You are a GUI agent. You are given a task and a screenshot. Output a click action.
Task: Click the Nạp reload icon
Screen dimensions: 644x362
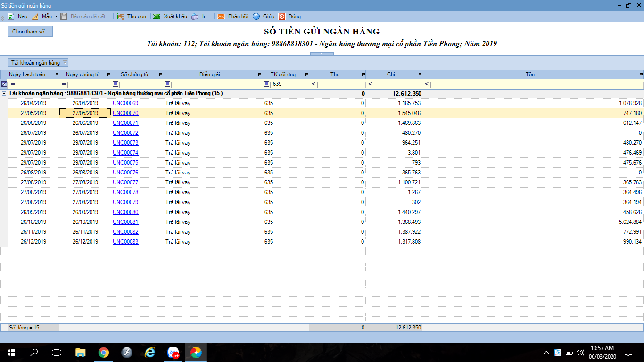point(11,16)
